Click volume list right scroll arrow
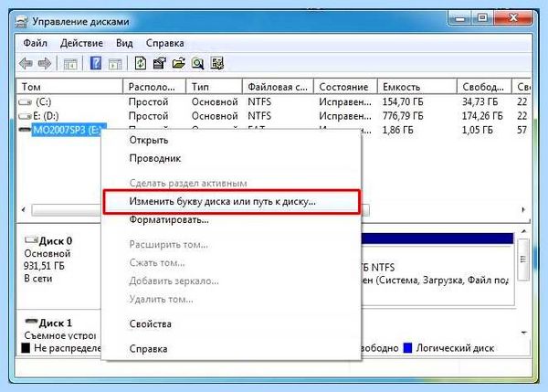 523,210
